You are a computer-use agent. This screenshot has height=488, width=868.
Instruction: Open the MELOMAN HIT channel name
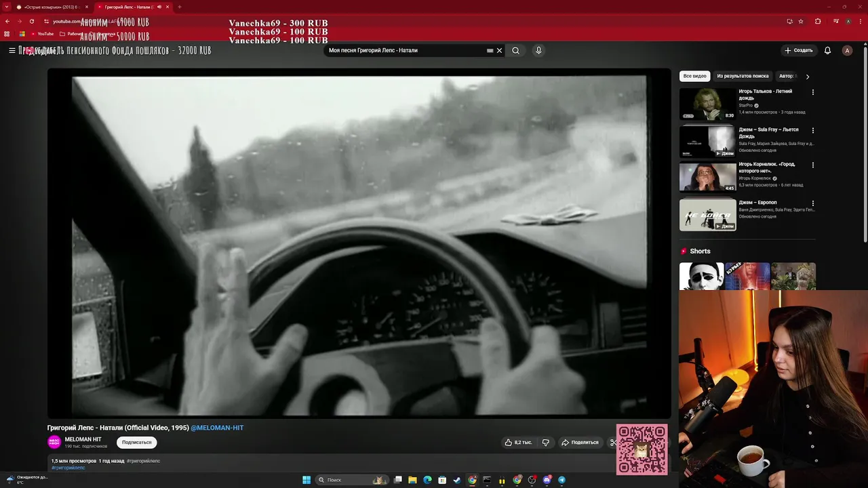coord(83,439)
